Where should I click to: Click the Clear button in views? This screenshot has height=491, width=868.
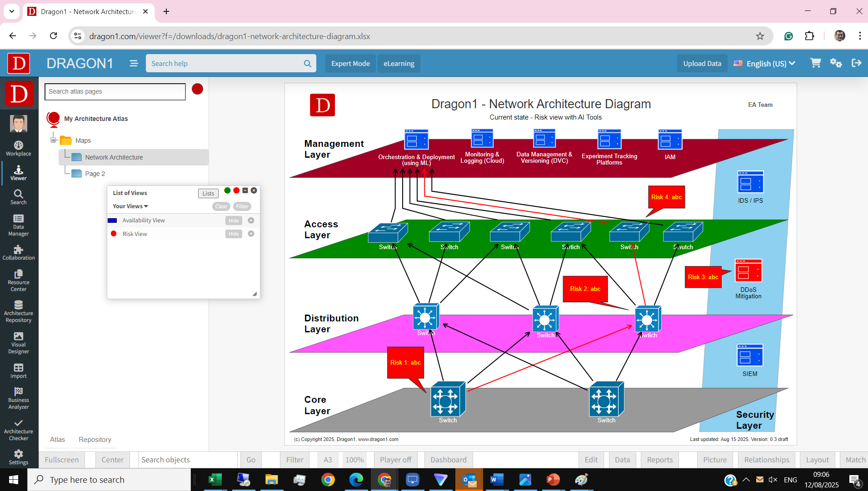[x=221, y=206]
